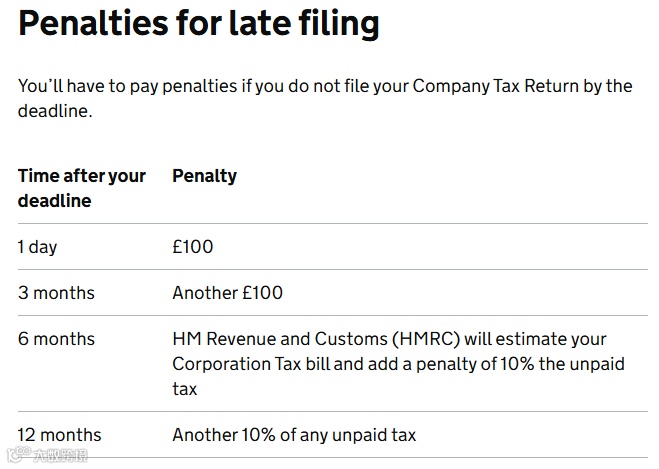The image size is (659, 469).
Task: Select the "Penalty" column header
Action: [204, 176]
